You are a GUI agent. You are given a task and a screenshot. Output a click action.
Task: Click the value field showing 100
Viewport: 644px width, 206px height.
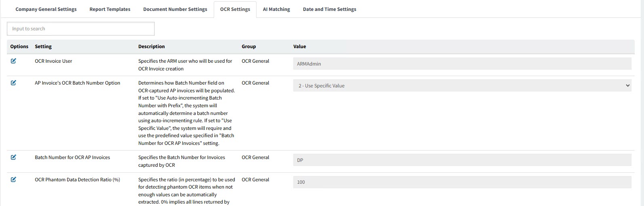coord(462,182)
